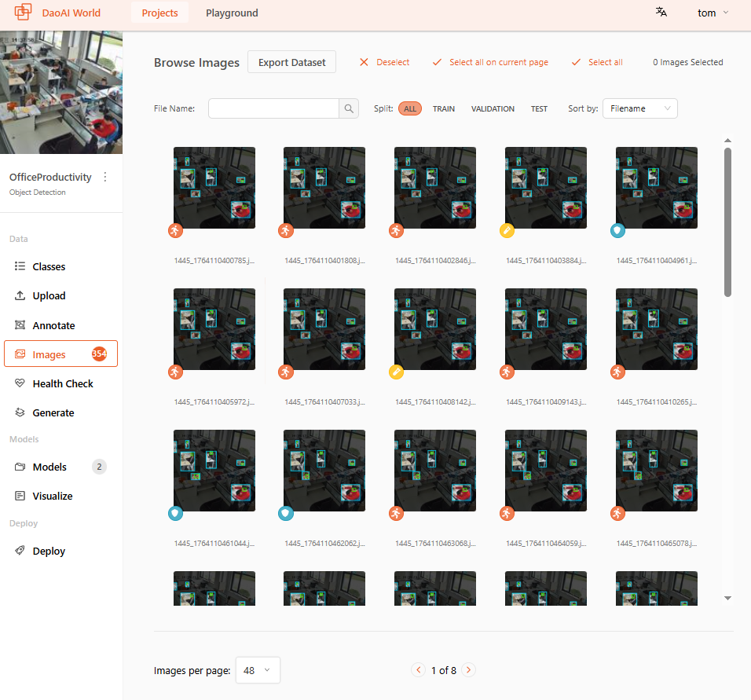Select the TRAIN split filter

[444, 108]
